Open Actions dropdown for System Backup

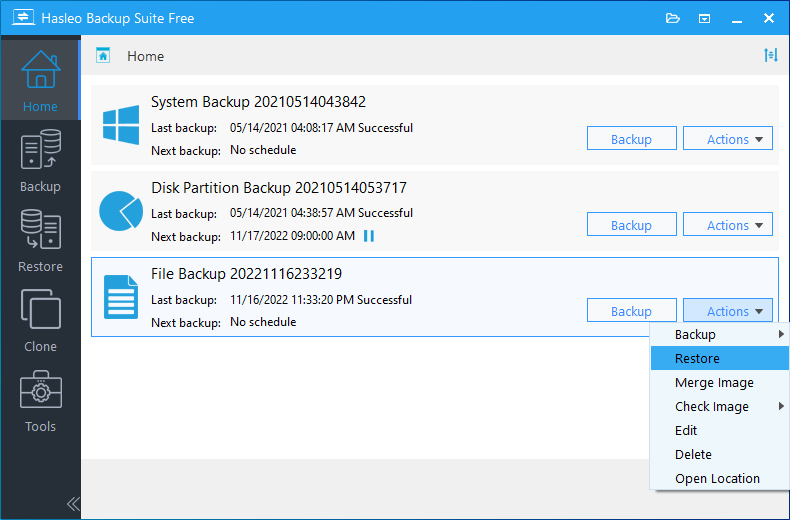[x=728, y=138]
